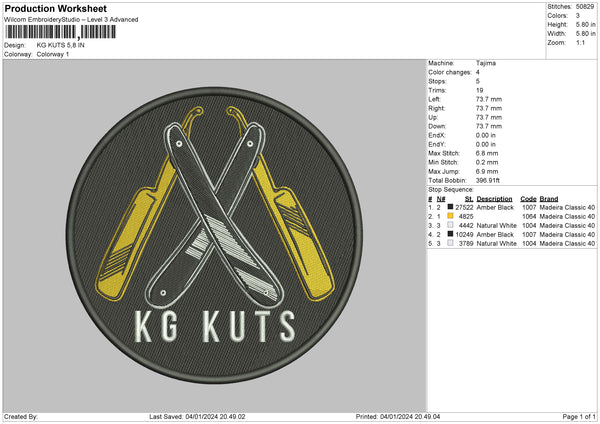Select Max Jump value '6.9 mm'
This screenshot has height=424, width=600.
click(x=487, y=171)
